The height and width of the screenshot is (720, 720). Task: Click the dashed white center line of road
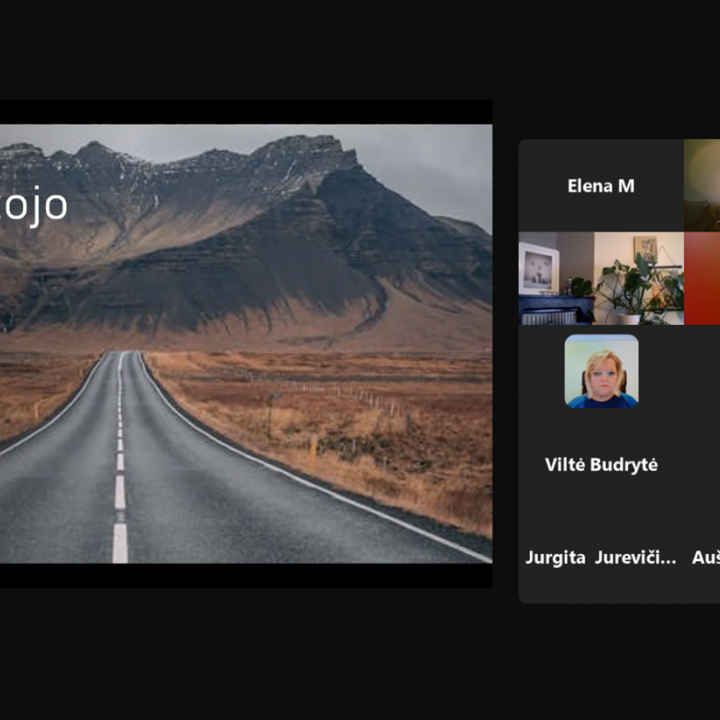pos(120,490)
